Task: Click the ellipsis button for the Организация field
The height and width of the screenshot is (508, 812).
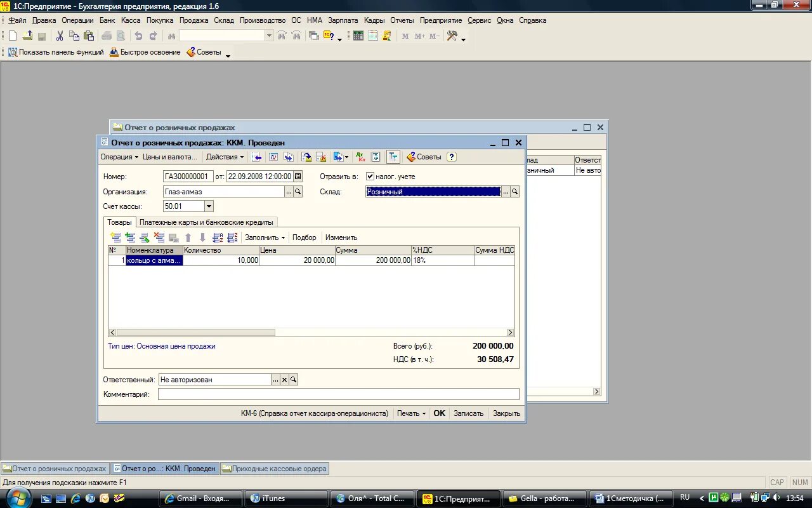Action: (289, 192)
